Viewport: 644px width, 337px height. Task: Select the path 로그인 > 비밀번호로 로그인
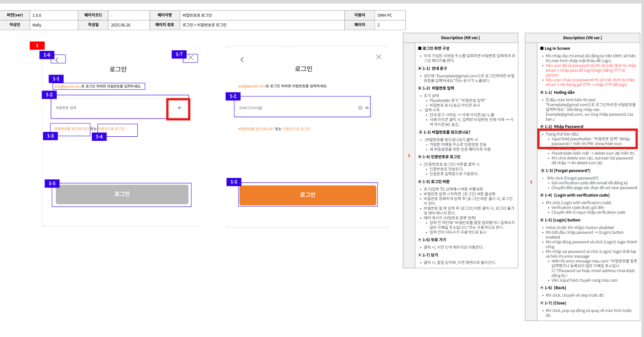tap(204, 25)
